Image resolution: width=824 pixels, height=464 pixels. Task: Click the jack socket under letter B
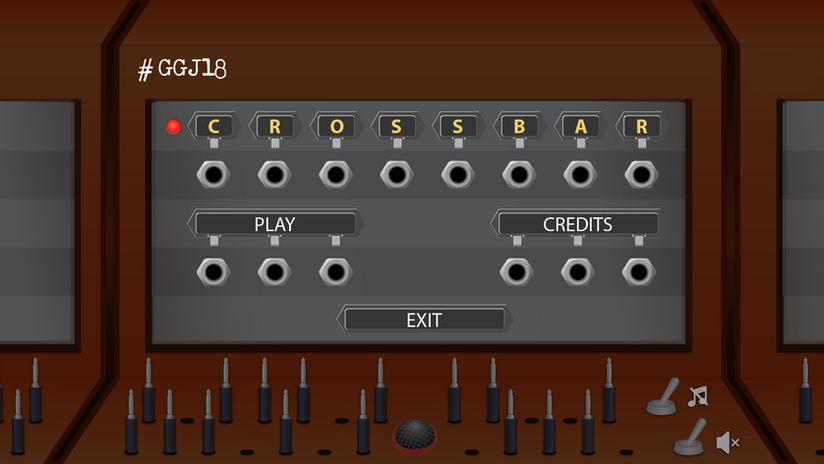[x=519, y=174]
